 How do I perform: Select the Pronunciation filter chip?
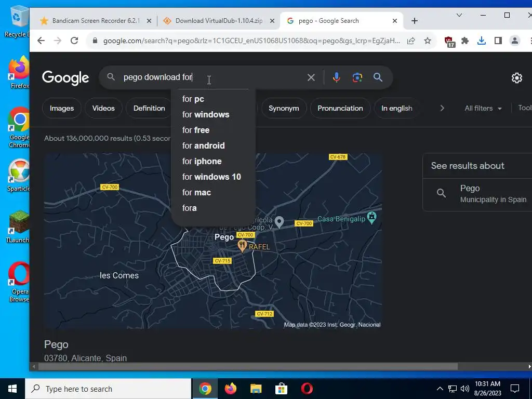(340, 108)
